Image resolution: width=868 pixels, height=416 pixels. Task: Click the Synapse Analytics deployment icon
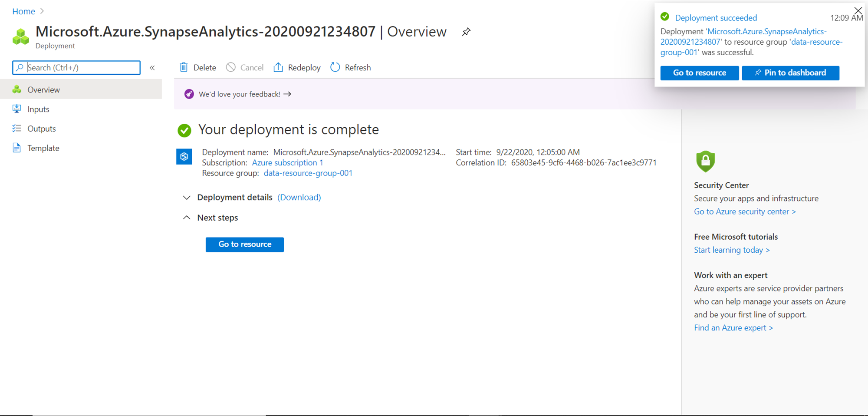[184, 157]
